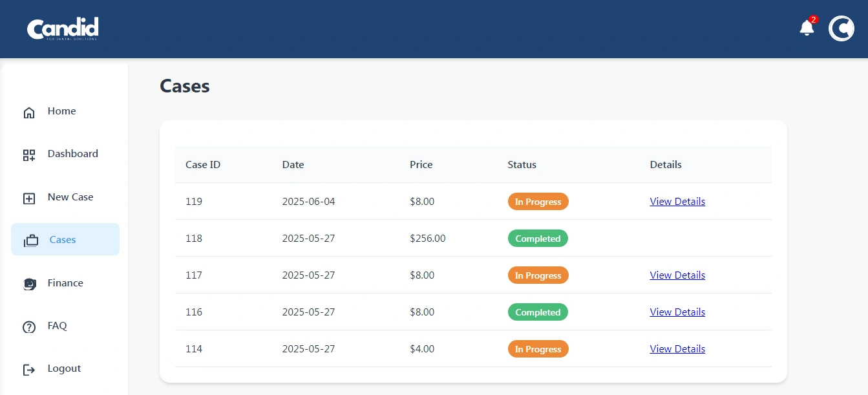
Task: Click the Status column header
Action: (x=522, y=165)
